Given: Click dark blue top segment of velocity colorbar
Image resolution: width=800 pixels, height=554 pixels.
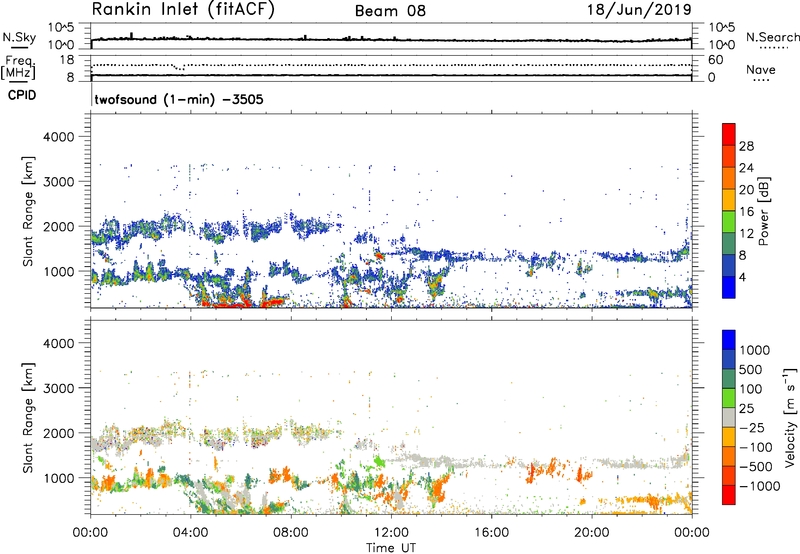Looking at the screenshot, I should coord(729,340).
